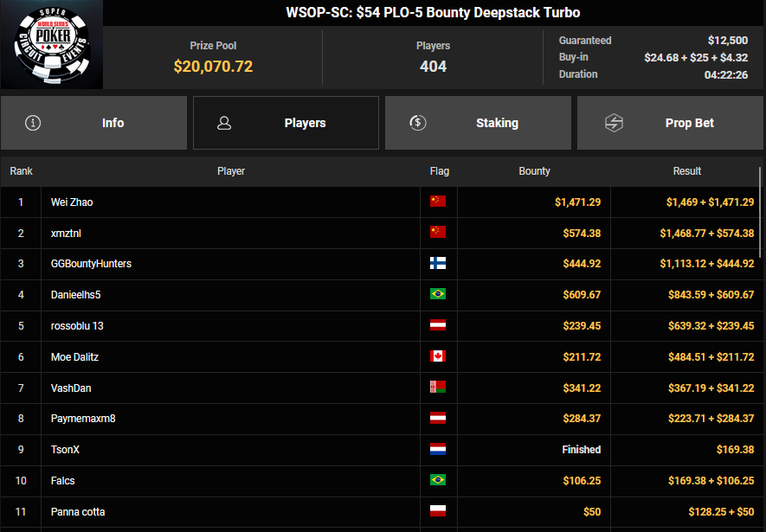Viewport: 766px width, 532px height.
Task: Click the info circle icon
Action: pyautogui.click(x=33, y=123)
